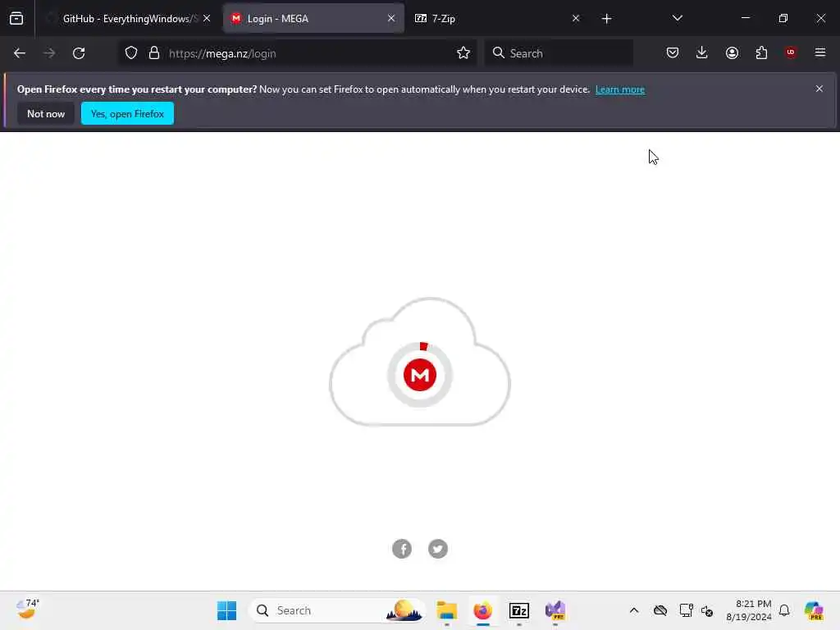
Task: Open the uBlock Origin extension
Action: (x=791, y=52)
